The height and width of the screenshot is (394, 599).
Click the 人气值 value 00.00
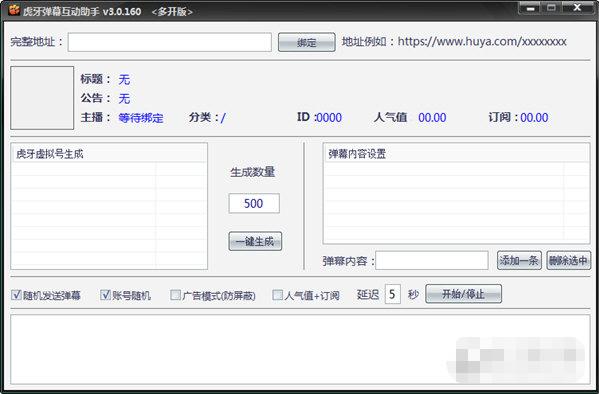click(x=432, y=118)
